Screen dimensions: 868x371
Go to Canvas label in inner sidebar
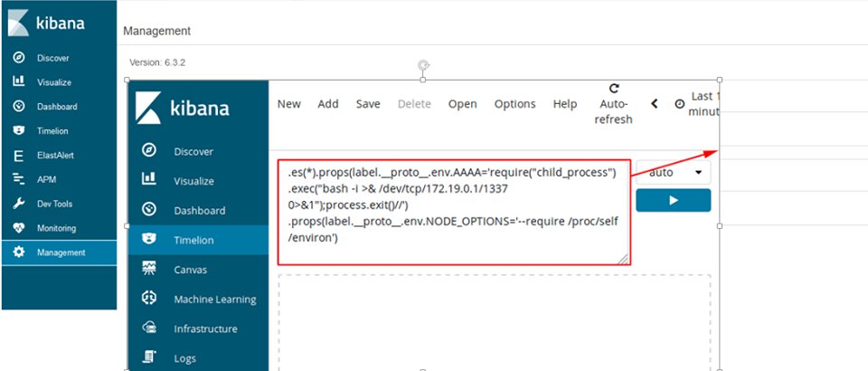(x=191, y=270)
